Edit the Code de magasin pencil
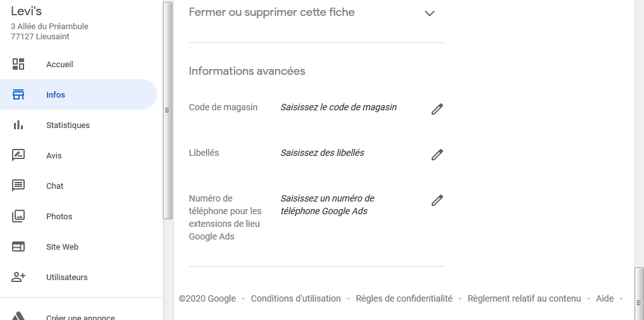644x320 pixels. (437, 109)
